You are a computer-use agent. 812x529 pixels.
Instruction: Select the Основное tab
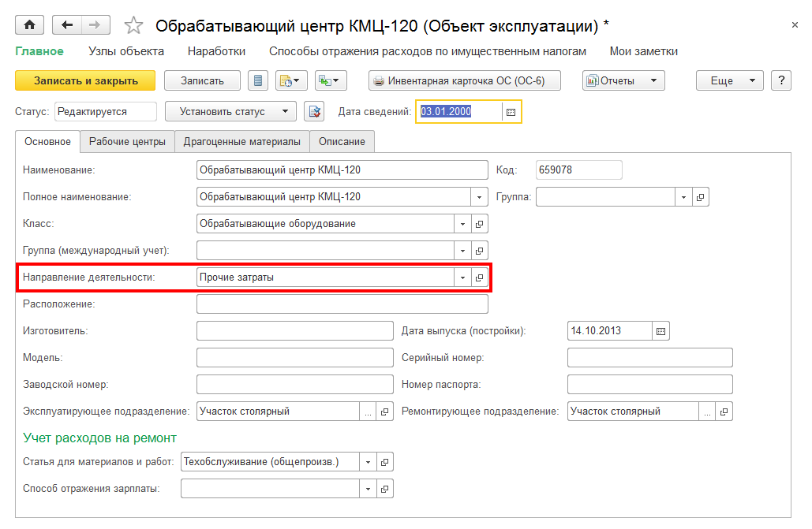pos(47,141)
